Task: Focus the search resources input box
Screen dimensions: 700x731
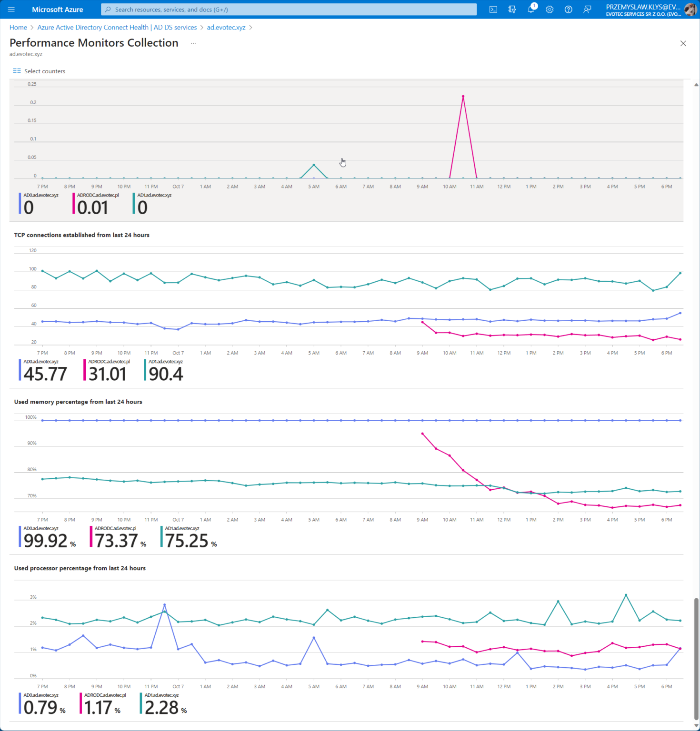Action: pos(289,10)
